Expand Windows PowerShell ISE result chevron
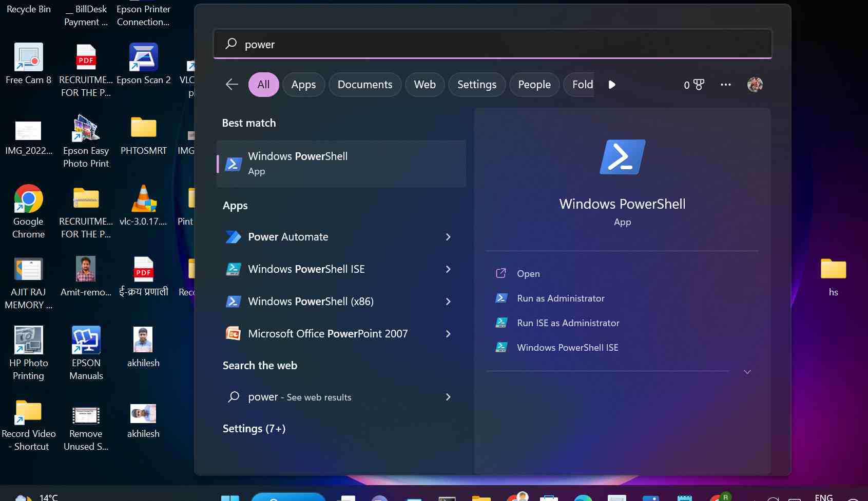This screenshot has width=868, height=501. [448, 269]
